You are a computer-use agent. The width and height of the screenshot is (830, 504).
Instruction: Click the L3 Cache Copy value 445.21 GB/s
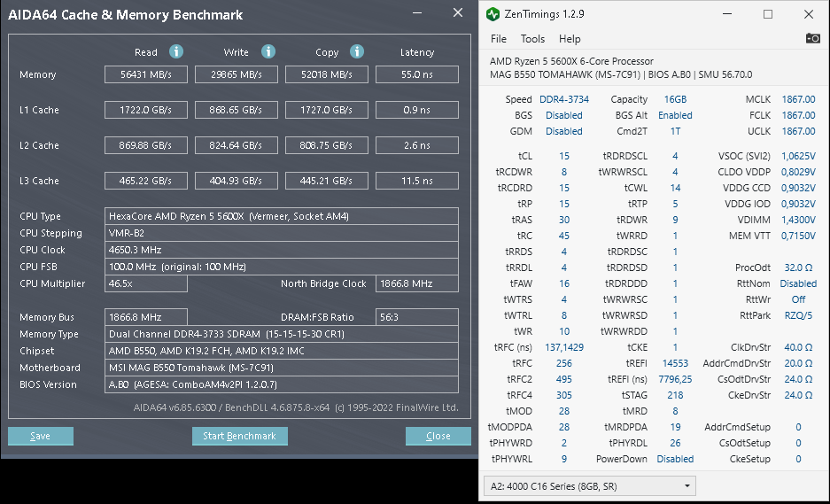(x=327, y=181)
